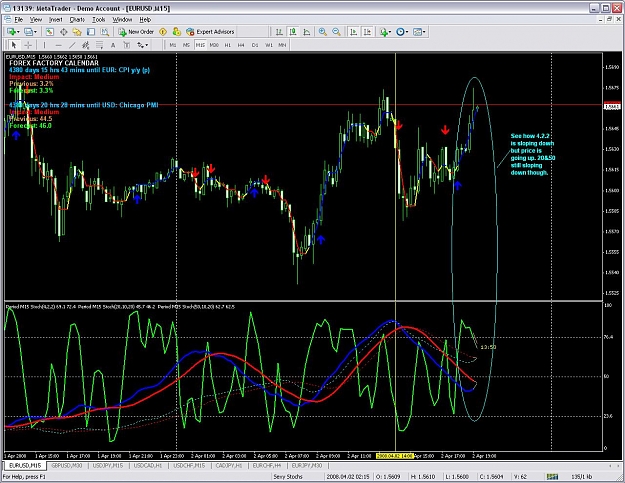
Task: Switch to the GBPUSD,M30 chart tab
Action: click(x=67, y=465)
